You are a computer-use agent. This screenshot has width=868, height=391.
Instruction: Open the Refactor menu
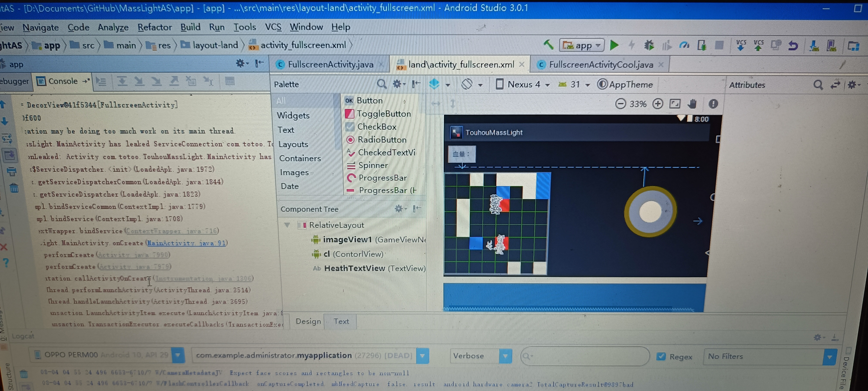click(154, 27)
